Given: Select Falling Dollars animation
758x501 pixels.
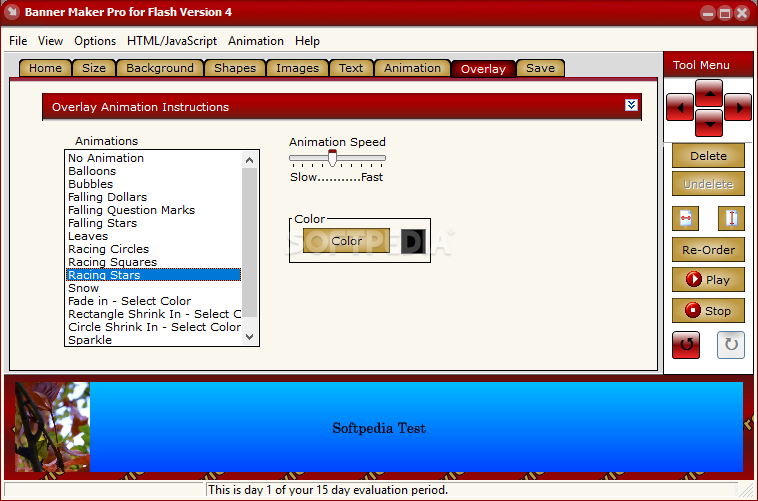Looking at the screenshot, I should (x=153, y=197).
